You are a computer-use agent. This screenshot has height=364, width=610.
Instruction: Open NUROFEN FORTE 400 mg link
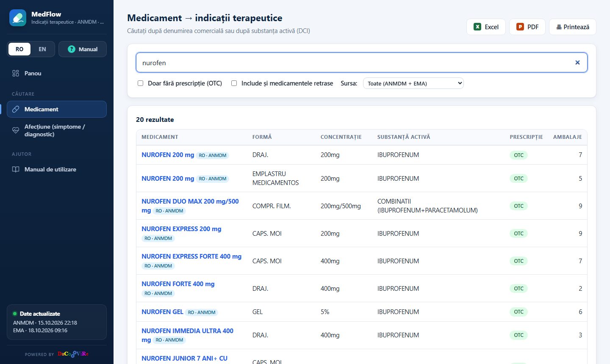coord(178,284)
